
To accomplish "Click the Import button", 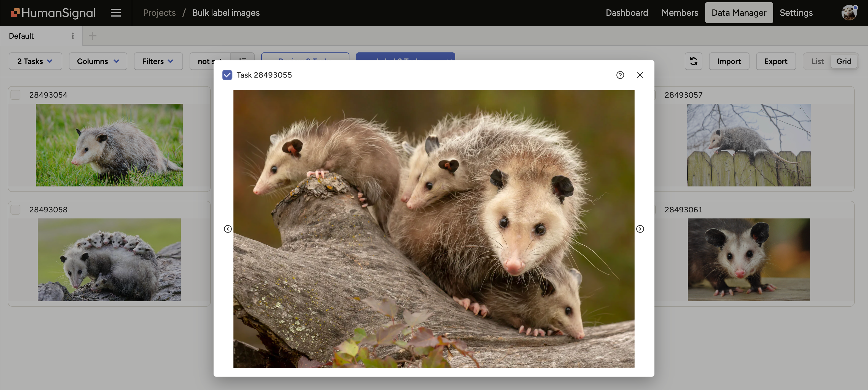I will 729,61.
